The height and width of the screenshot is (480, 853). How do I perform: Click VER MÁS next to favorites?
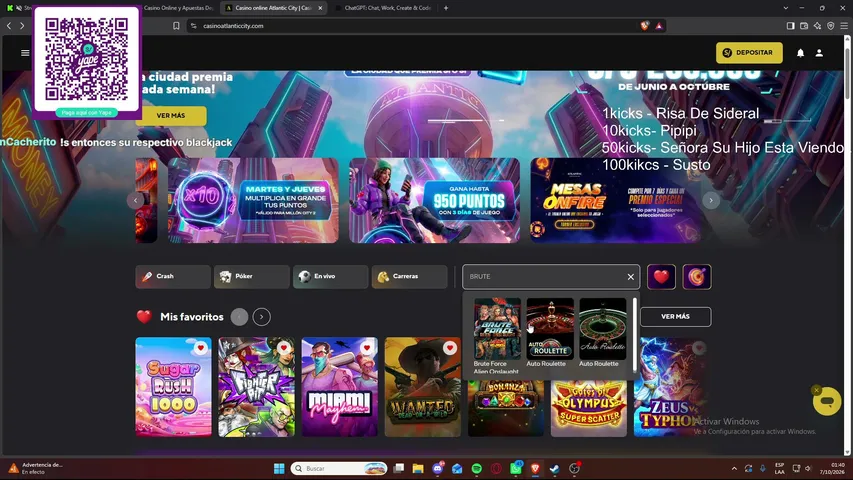(675, 316)
